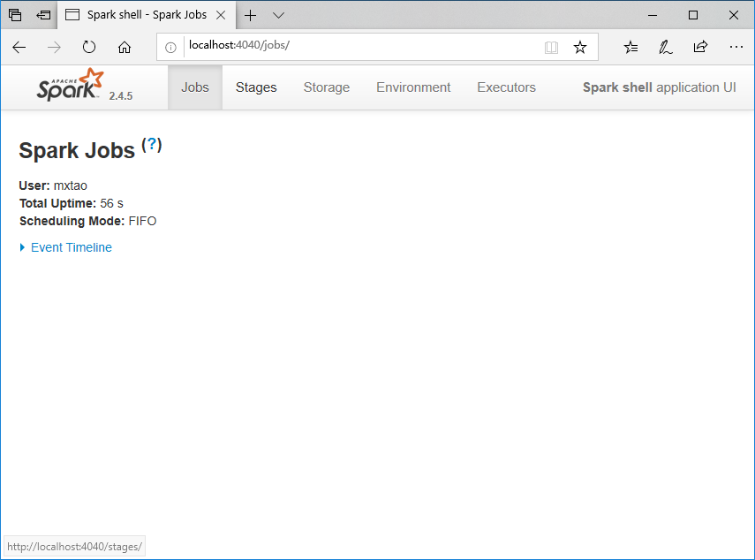Screen dimensions: 755x560
Task: Click the navigate Back arrow
Action: [19, 48]
